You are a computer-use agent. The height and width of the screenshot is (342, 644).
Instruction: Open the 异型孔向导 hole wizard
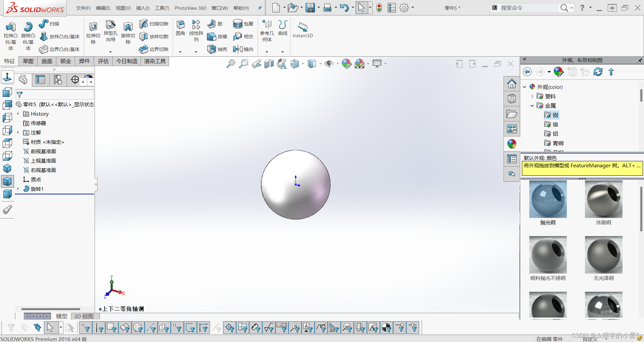110,31
